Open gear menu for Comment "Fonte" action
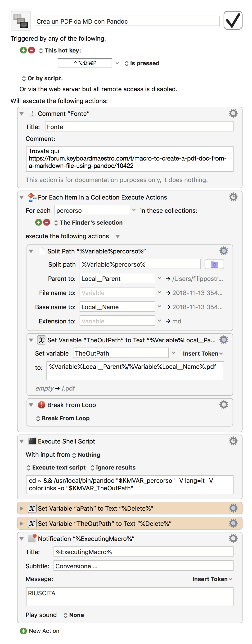 coord(233,113)
